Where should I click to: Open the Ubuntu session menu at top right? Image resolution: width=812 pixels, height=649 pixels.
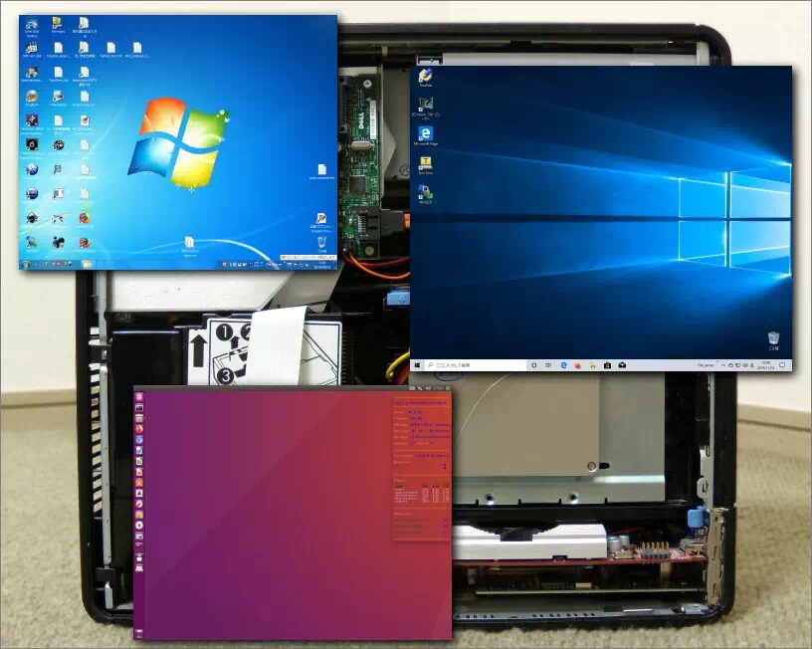(x=450, y=390)
